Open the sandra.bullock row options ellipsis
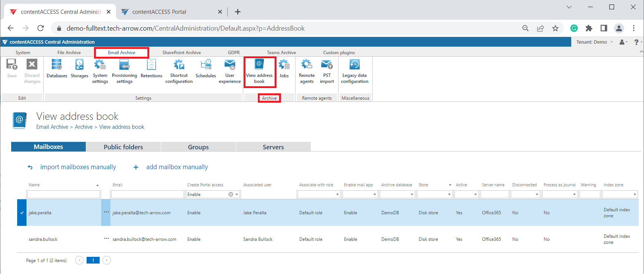This screenshot has height=274, width=644. point(106,239)
